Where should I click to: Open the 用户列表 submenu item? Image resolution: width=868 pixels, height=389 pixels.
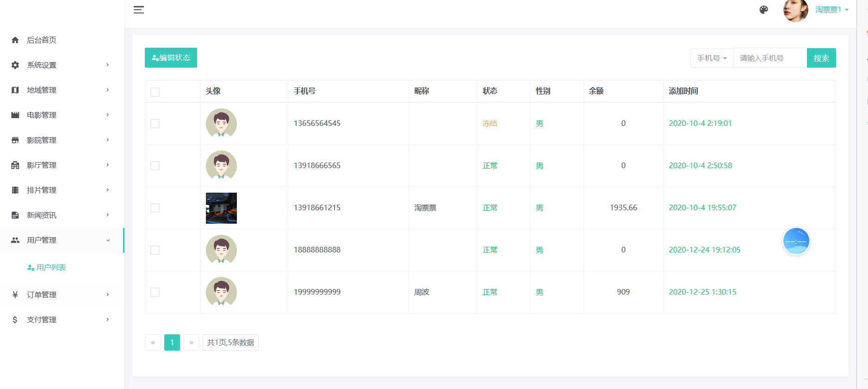tap(51, 268)
